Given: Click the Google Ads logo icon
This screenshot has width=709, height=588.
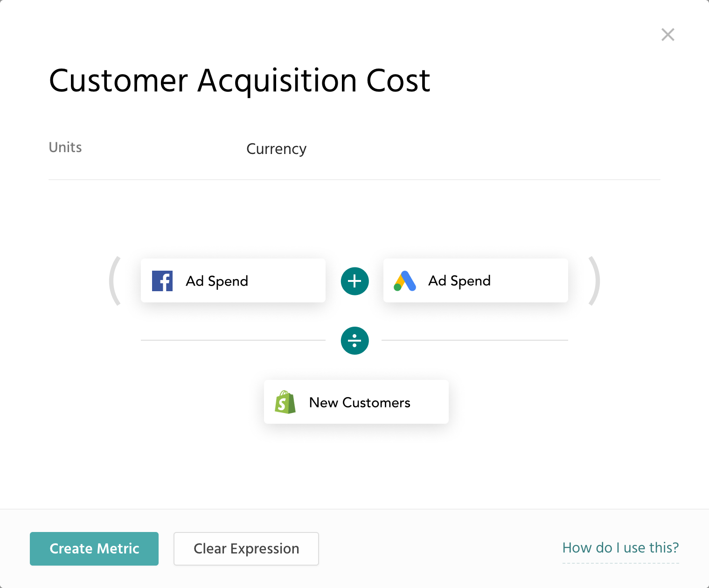Looking at the screenshot, I should [405, 281].
